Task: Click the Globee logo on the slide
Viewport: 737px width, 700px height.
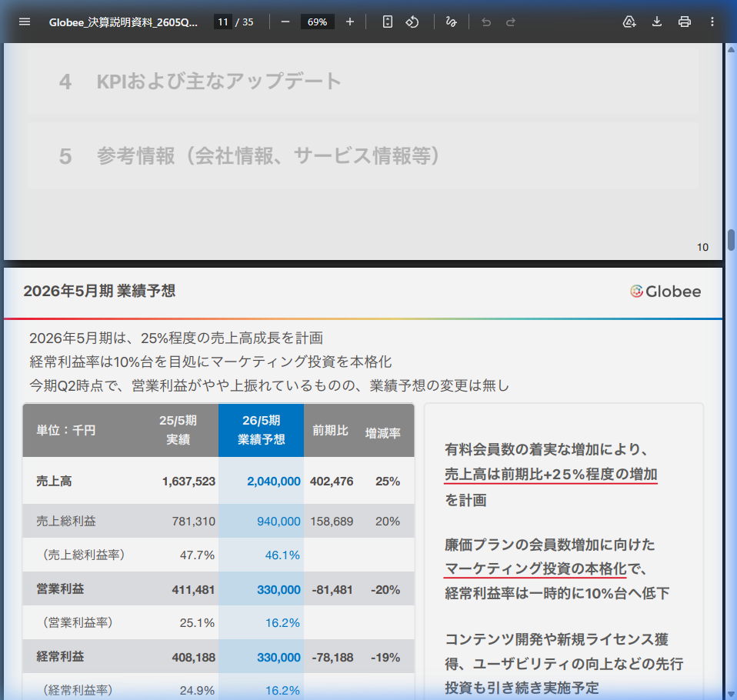Action: 665,292
